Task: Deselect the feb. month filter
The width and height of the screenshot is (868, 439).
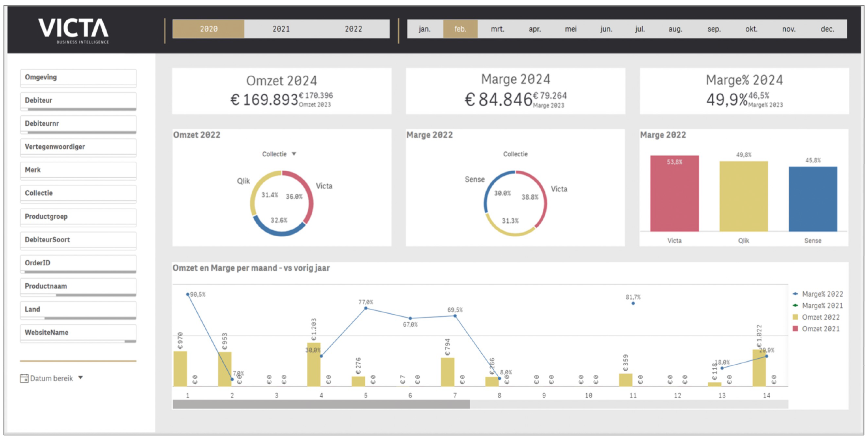Action: [461, 29]
